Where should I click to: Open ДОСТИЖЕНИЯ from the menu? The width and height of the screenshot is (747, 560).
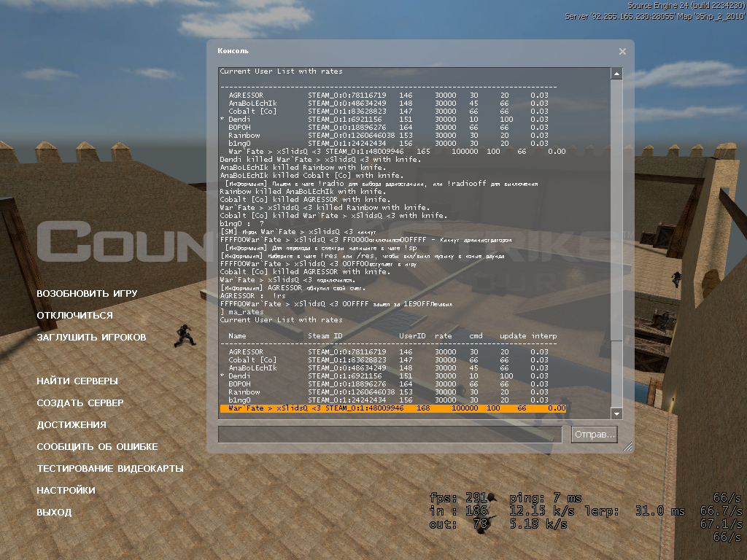click(x=71, y=425)
